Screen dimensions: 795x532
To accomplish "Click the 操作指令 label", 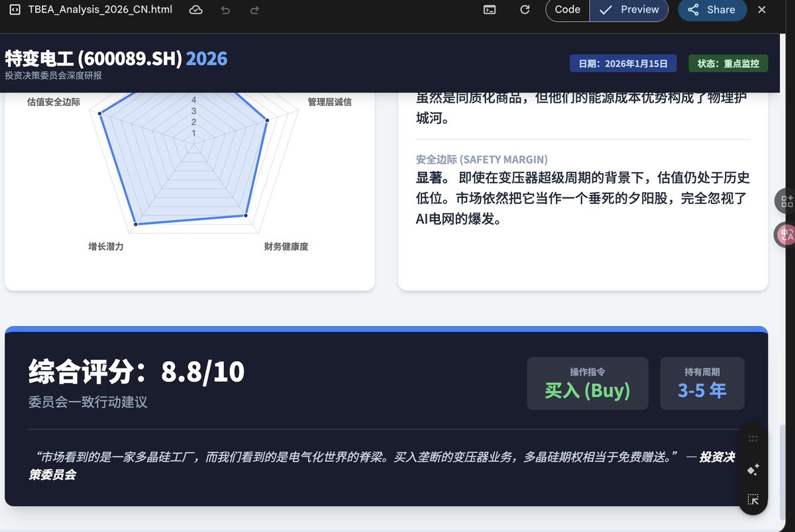I will (x=588, y=372).
